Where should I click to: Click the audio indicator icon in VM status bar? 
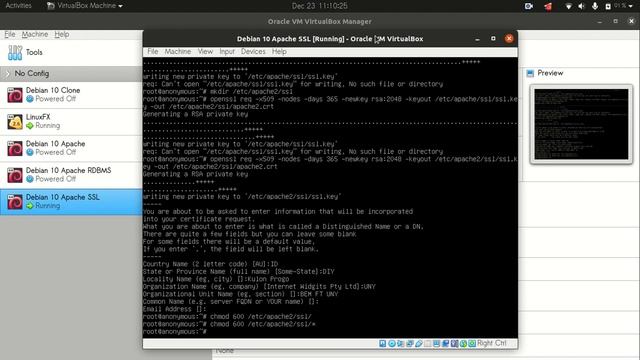coord(400,343)
